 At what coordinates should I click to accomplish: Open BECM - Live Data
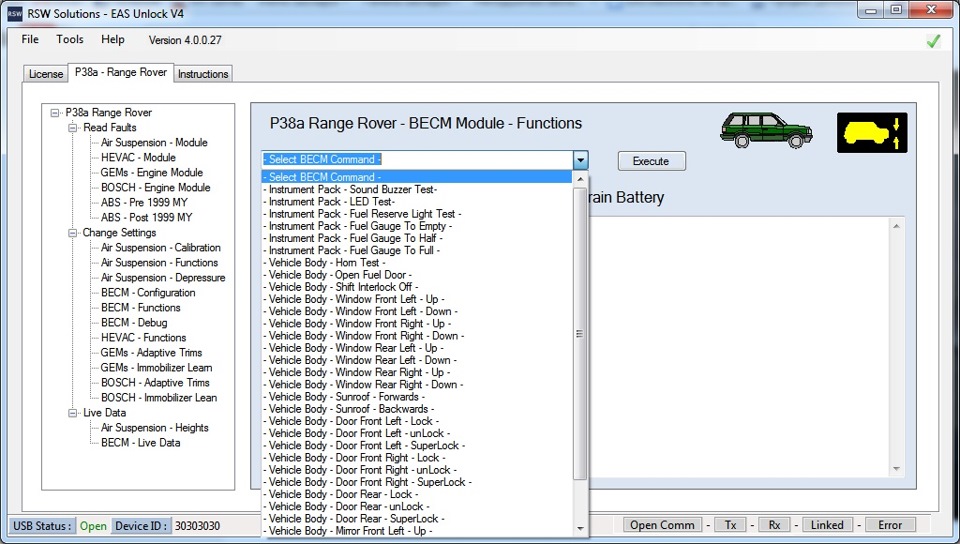(141, 442)
